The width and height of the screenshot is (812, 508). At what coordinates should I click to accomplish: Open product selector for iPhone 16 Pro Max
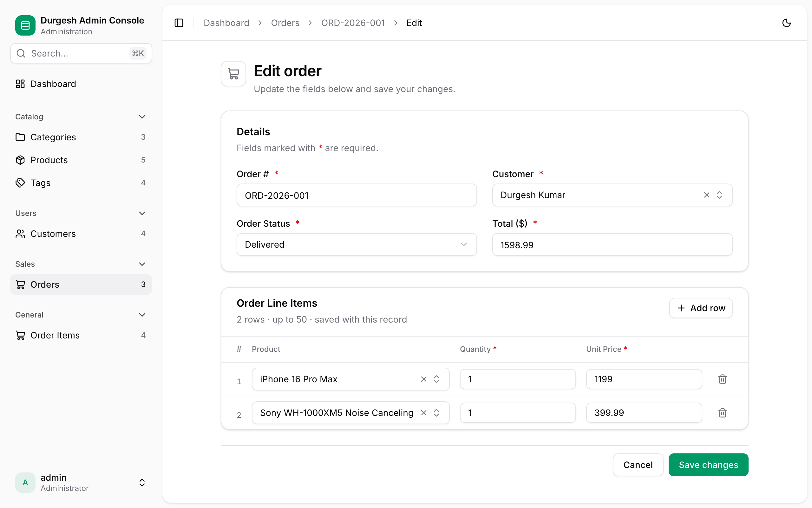(350, 379)
